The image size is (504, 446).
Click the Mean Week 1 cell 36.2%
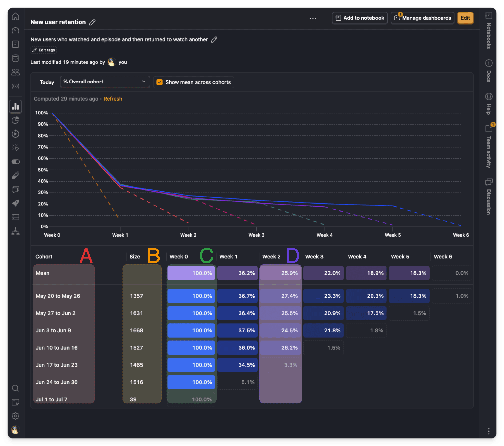tap(237, 273)
